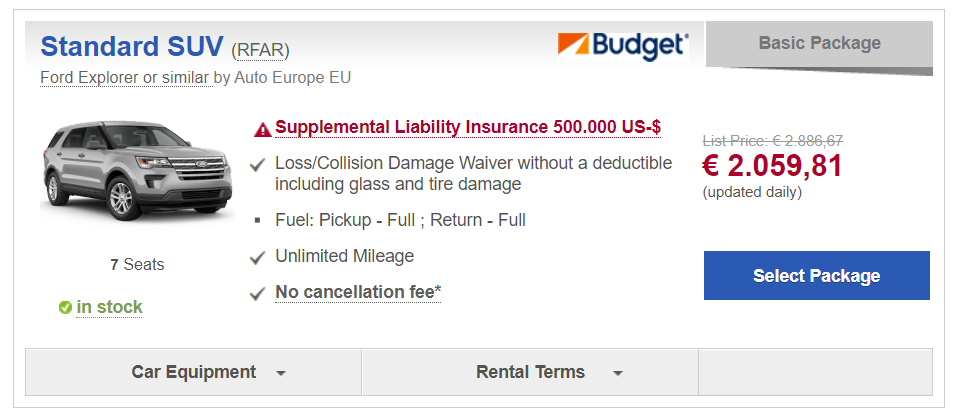Expand the Car Equipment section
The width and height of the screenshot is (960, 418).
[194, 372]
